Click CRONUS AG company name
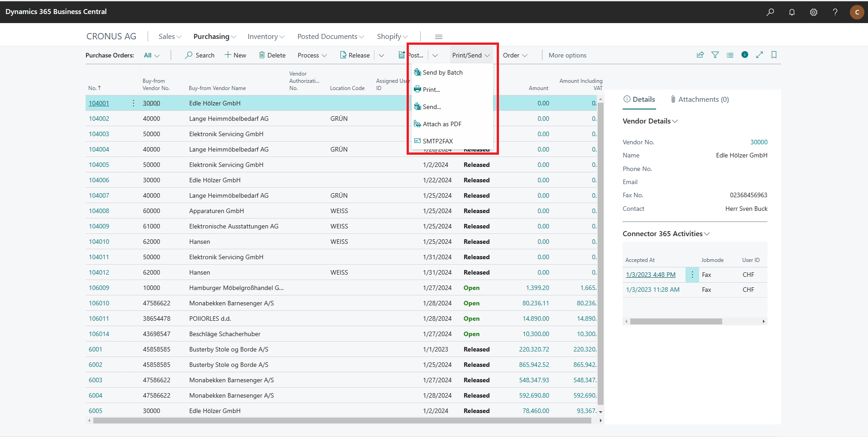 (x=111, y=36)
